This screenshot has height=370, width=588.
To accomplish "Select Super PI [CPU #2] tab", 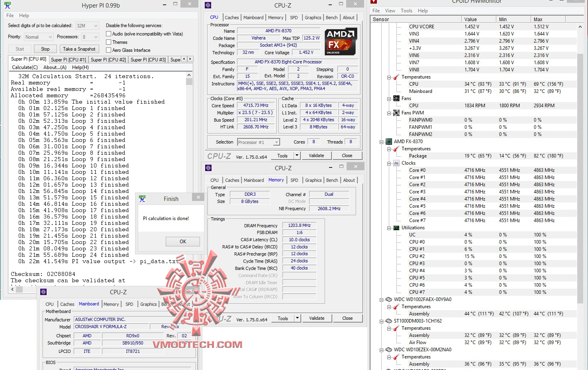I will [x=108, y=59].
